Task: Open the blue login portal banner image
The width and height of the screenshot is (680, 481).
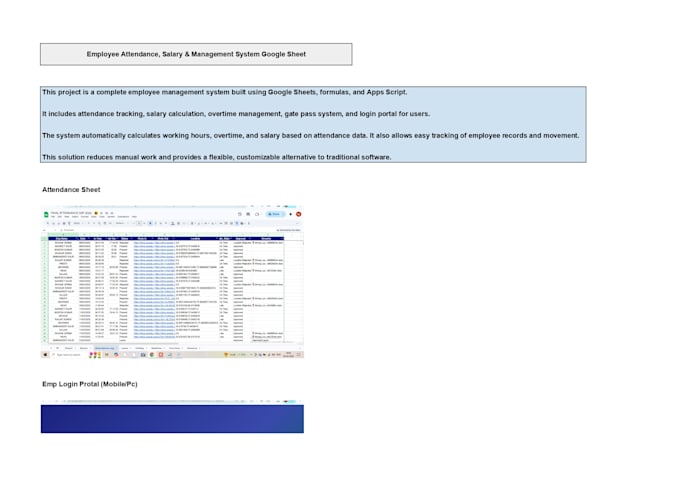Action: point(172,417)
